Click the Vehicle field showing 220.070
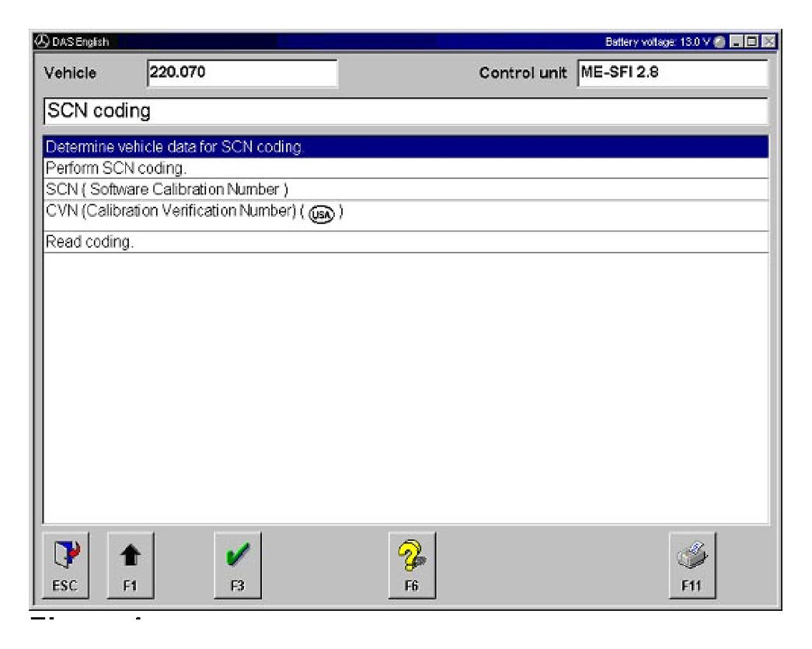 [241, 74]
